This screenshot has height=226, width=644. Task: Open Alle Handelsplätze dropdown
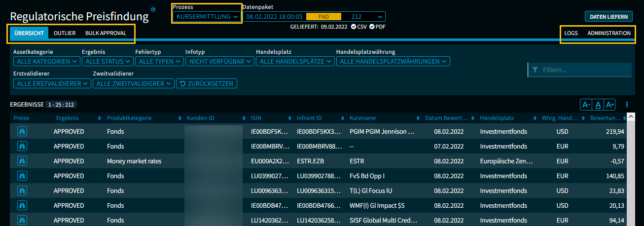[295, 62]
